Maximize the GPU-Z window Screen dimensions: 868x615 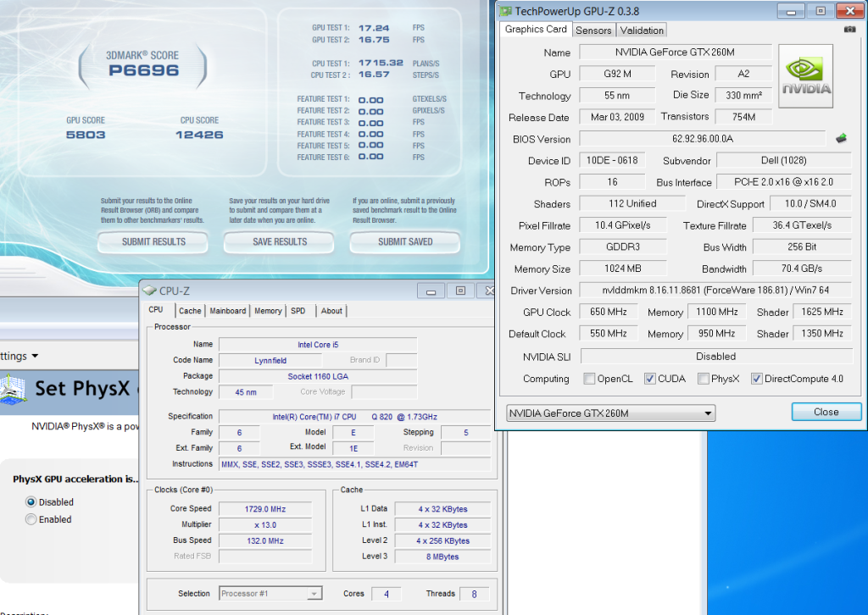tap(821, 11)
